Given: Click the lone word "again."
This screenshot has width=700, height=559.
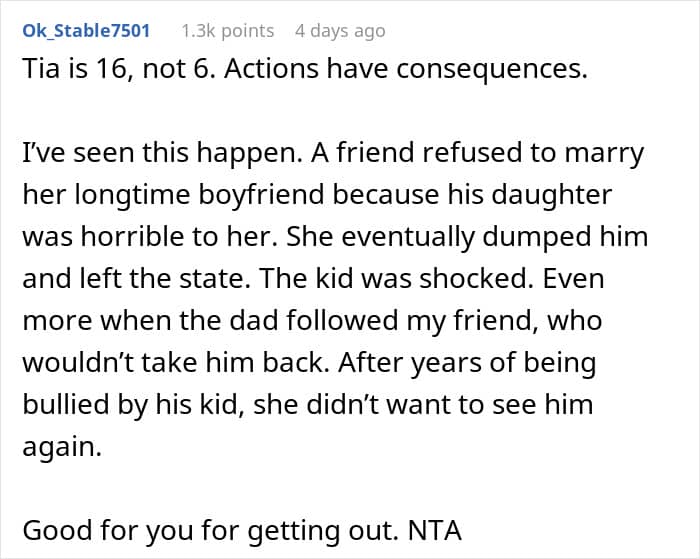Looking at the screenshot, I should pos(62,447).
